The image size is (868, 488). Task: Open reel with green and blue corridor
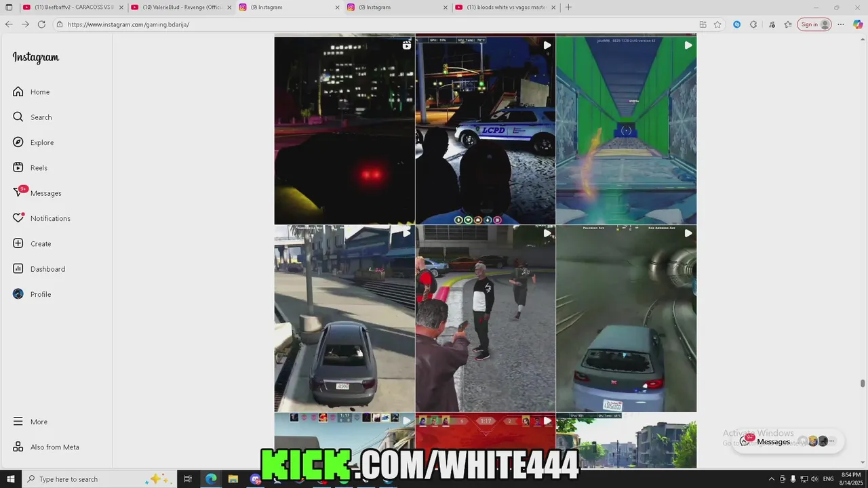point(626,130)
